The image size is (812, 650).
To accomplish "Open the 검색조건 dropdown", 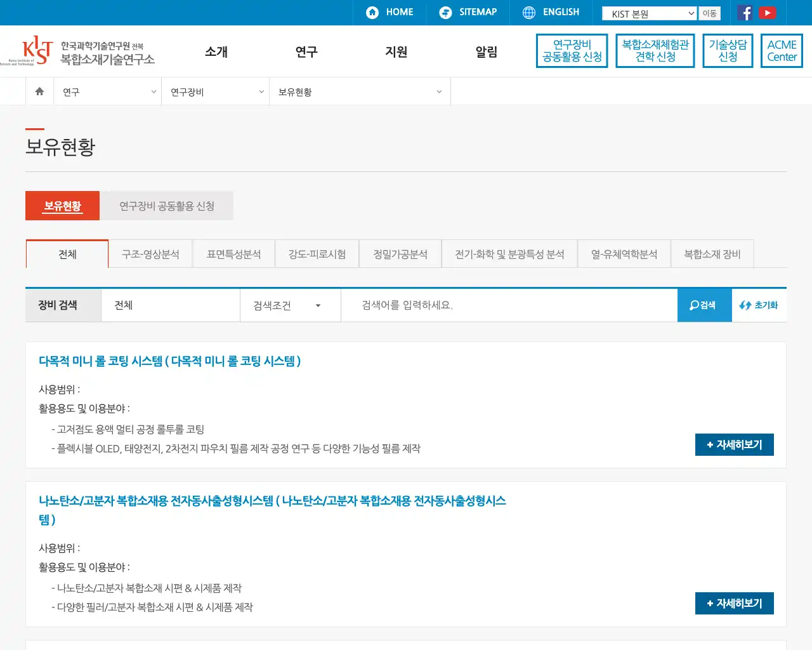I will 290,305.
